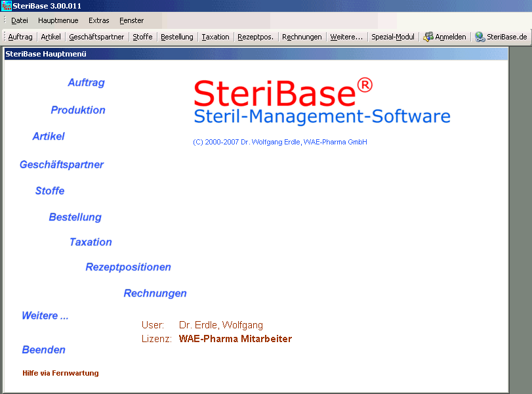Click the user name Dr. Erdle, Wolfgang
The image size is (532, 394).
coord(221,326)
